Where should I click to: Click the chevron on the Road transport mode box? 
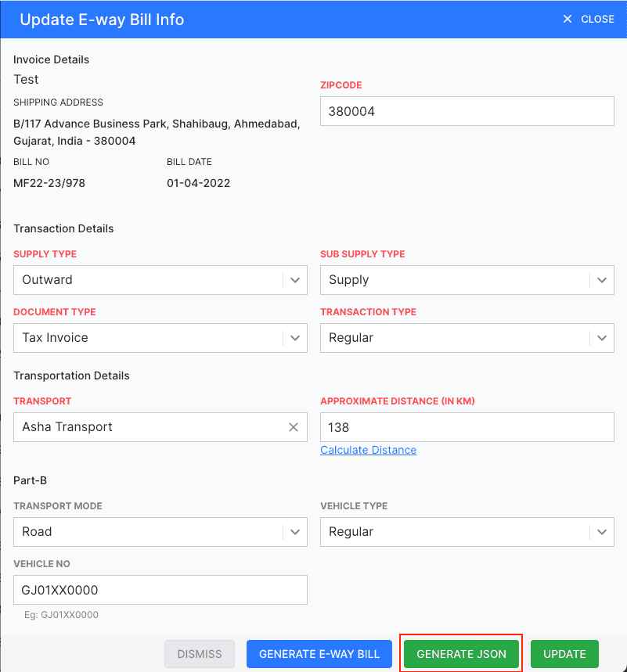295,532
